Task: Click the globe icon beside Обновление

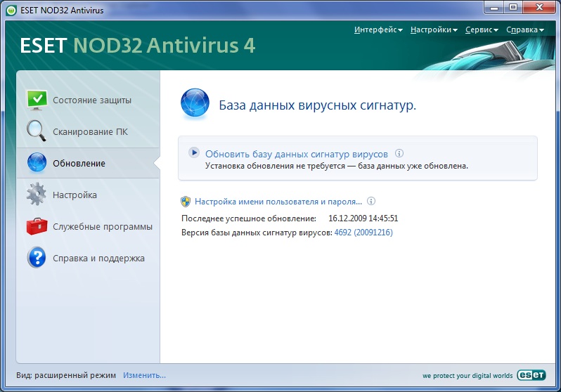Action: [x=37, y=163]
